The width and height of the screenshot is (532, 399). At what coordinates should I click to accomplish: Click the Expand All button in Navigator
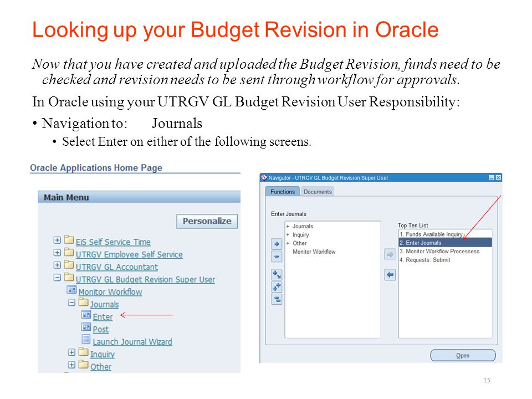[277, 287]
